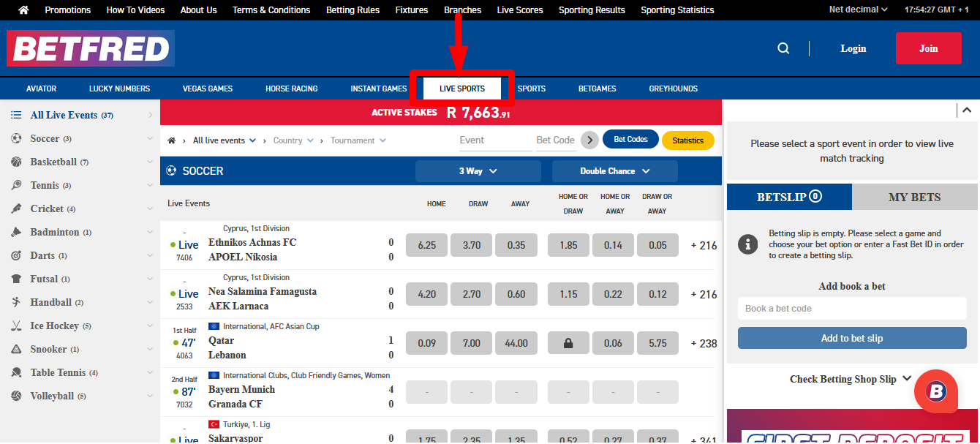Click the breadcrumb home icon
980x444 pixels.
point(172,140)
